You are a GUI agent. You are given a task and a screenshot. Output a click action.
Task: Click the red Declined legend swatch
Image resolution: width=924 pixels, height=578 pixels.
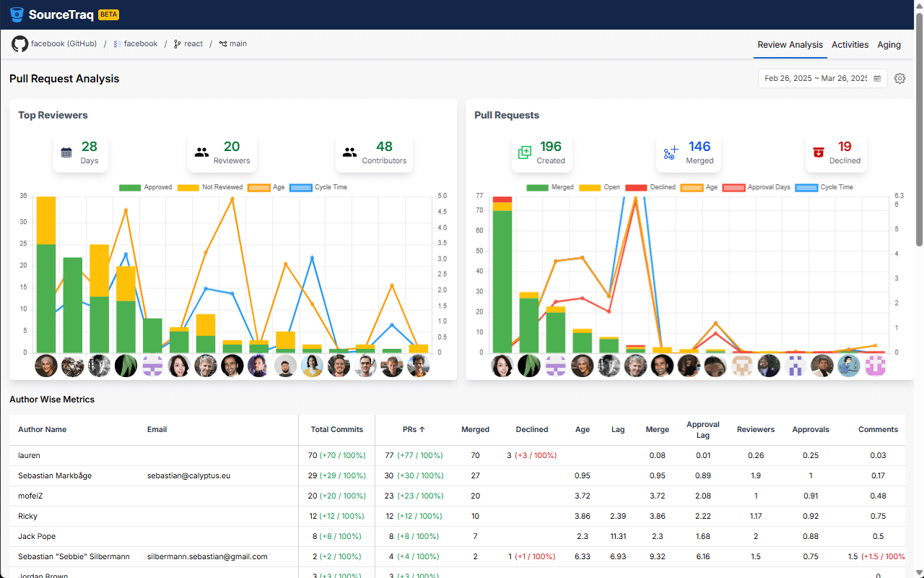(636, 187)
